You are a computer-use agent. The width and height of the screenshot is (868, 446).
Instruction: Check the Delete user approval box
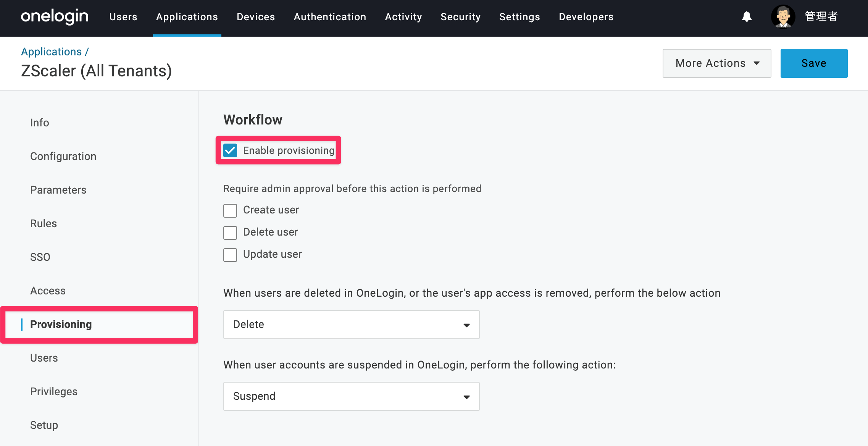click(x=230, y=233)
